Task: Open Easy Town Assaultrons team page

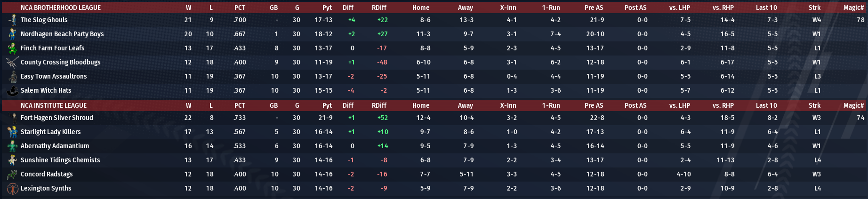Action: (x=54, y=76)
